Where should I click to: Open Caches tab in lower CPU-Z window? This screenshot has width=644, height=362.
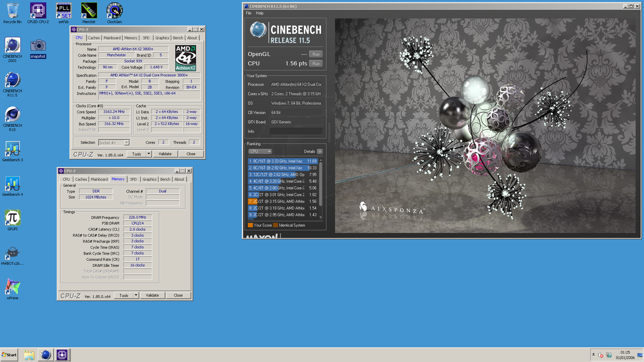tap(81, 179)
